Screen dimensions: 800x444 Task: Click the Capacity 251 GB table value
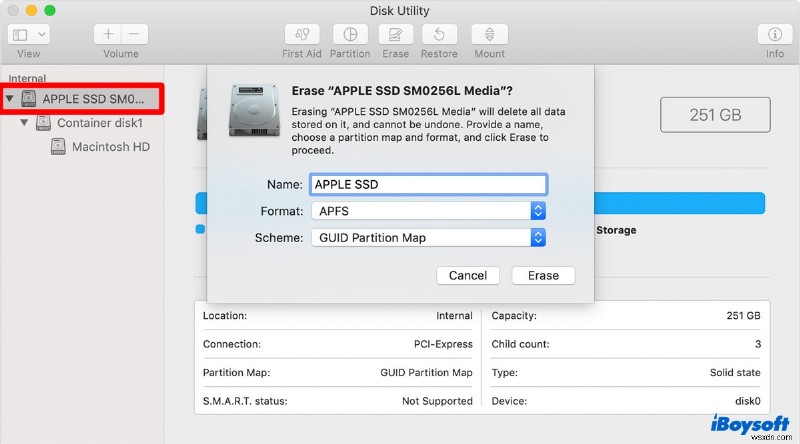click(743, 315)
